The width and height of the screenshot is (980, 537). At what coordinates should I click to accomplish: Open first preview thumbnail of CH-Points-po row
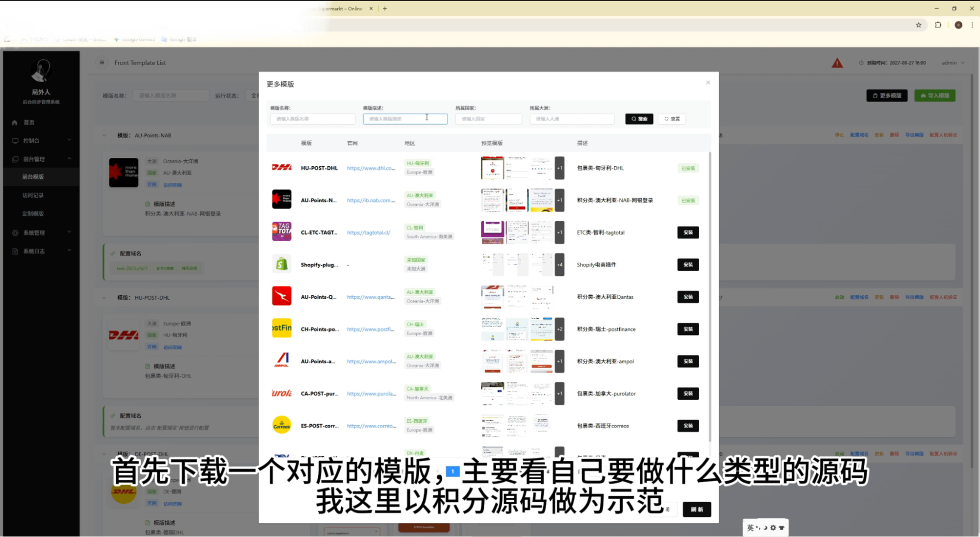tap(492, 329)
